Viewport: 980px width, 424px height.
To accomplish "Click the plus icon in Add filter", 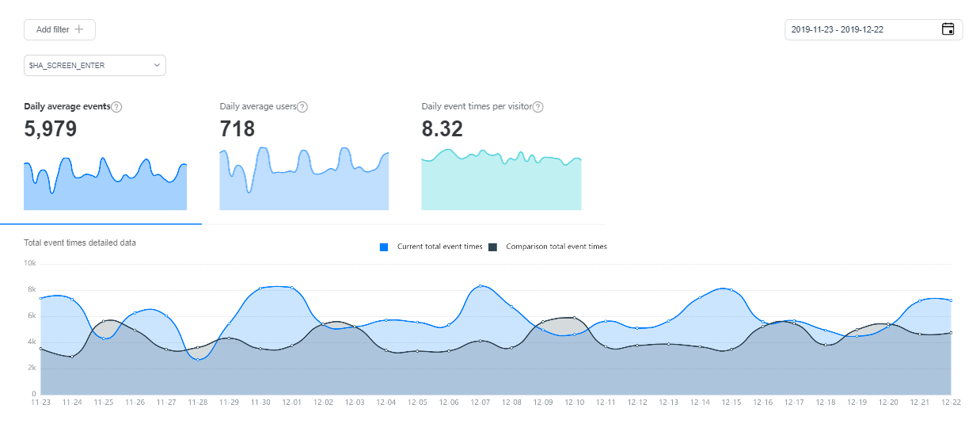I will click(x=78, y=29).
